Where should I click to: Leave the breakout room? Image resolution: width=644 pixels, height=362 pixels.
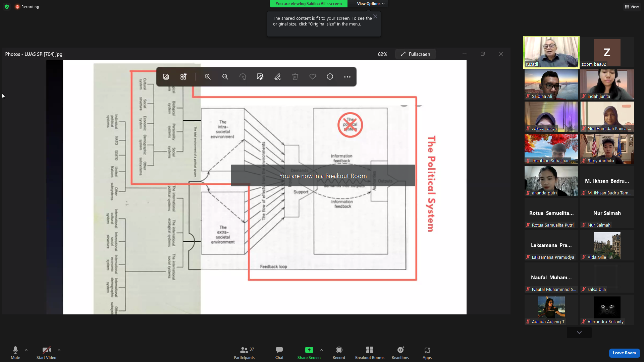click(x=624, y=353)
